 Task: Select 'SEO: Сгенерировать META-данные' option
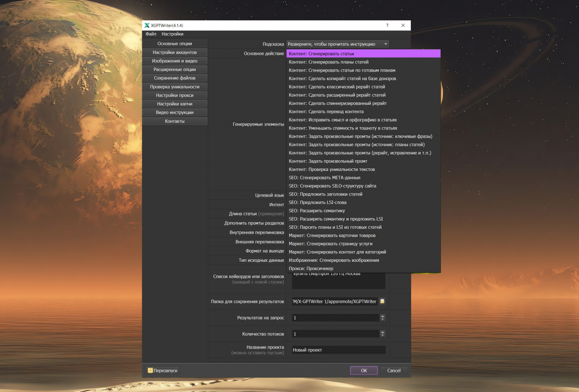pyautogui.click(x=324, y=178)
